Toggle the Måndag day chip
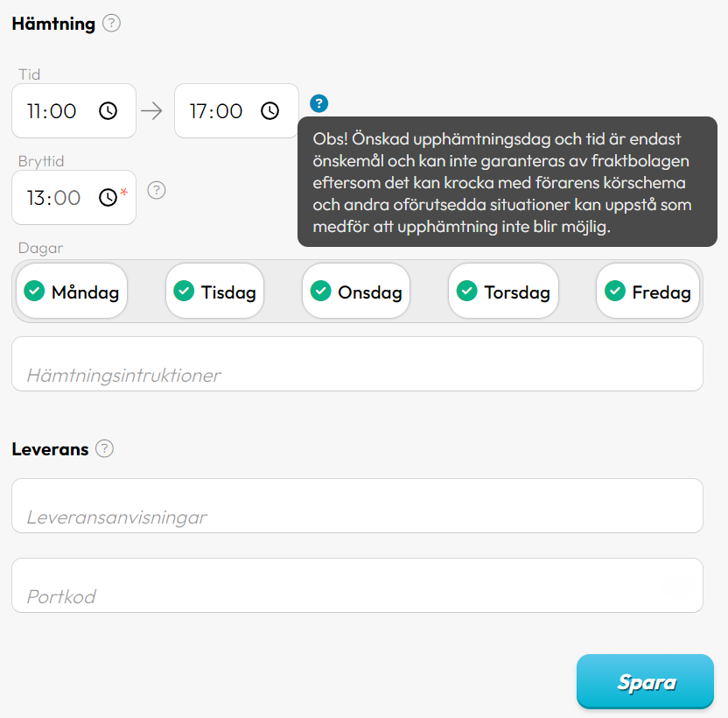The width and height of the screenshot is (728, 718). tap(72, 292)
